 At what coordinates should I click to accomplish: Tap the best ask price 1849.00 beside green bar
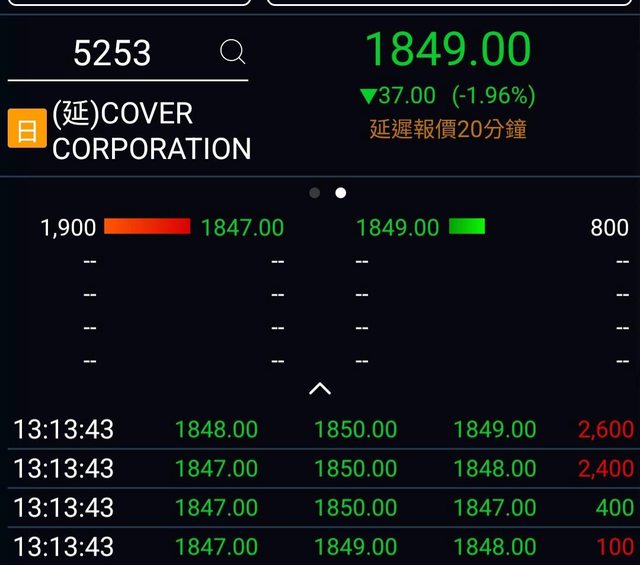[397, 228]
